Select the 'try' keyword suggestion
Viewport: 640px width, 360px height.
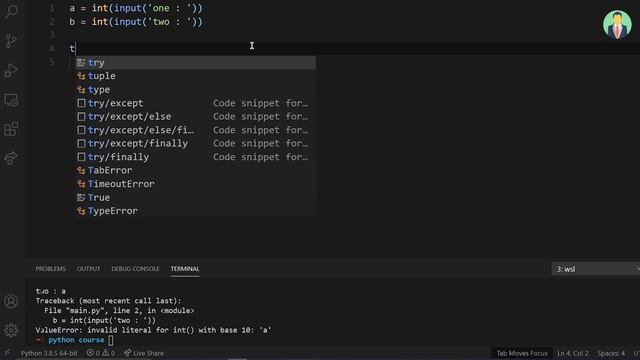point(196,63)
